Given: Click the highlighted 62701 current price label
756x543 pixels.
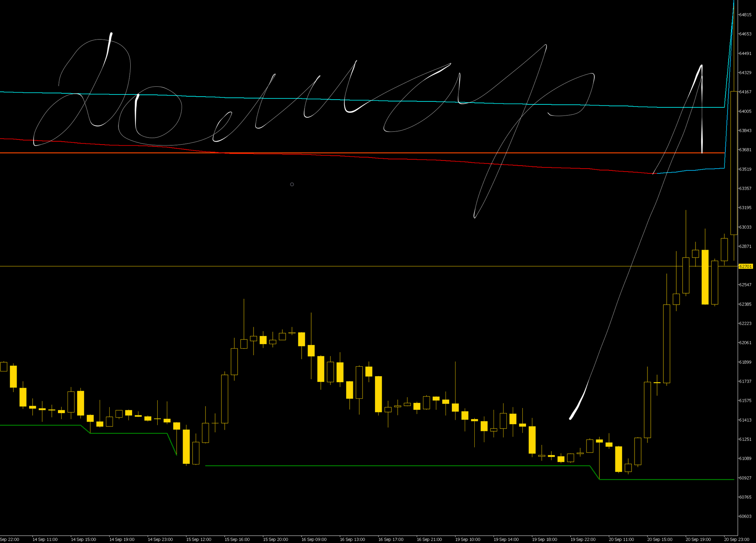Looking at the screenshot, I should click(745, 266).
